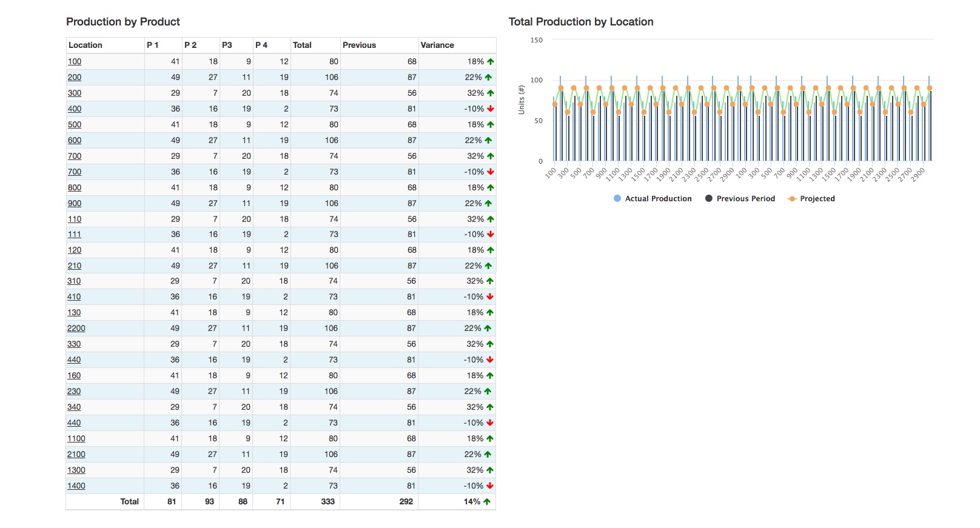Click the Total label in the bottom row
980x528 pixels.
130,501
